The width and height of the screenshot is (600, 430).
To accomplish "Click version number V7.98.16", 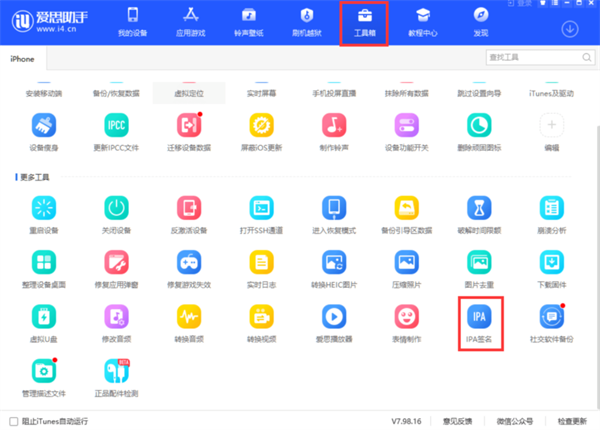I will 406,421.
